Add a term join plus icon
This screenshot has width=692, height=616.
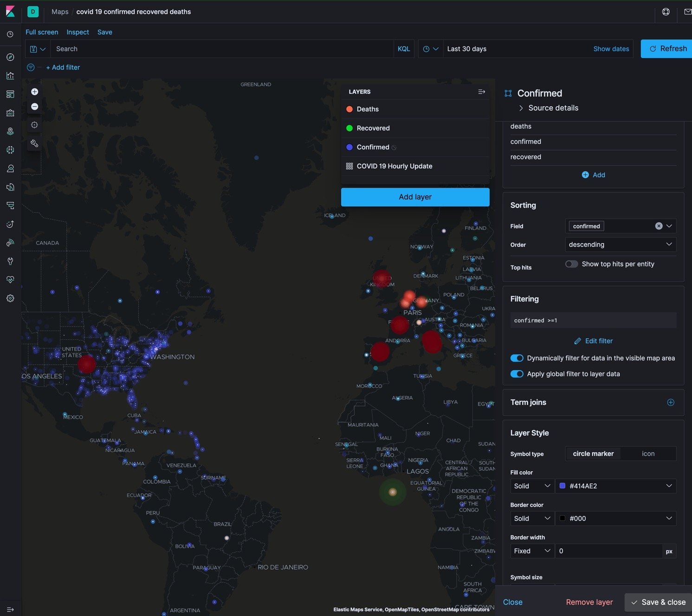pyautogui.click(x=670, y=402)
